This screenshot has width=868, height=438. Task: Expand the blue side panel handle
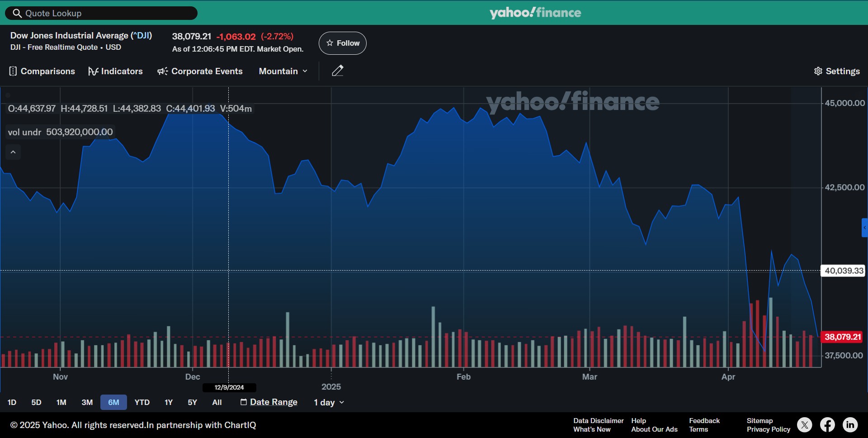click(864, 228)
